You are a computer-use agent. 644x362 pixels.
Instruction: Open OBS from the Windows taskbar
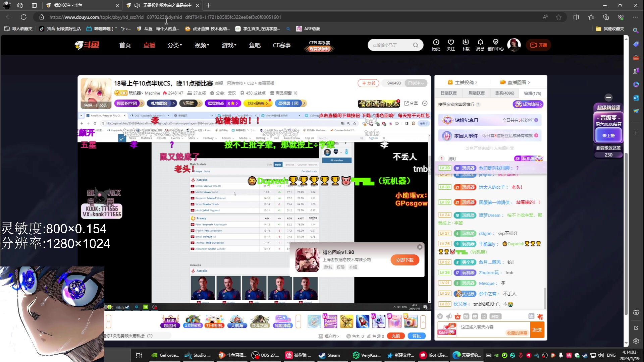click(265, 355)
